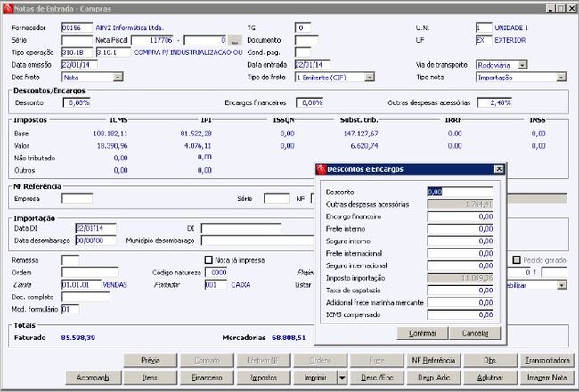Click the Impostos button
579x392 pixels.
(x=264, y=378)
